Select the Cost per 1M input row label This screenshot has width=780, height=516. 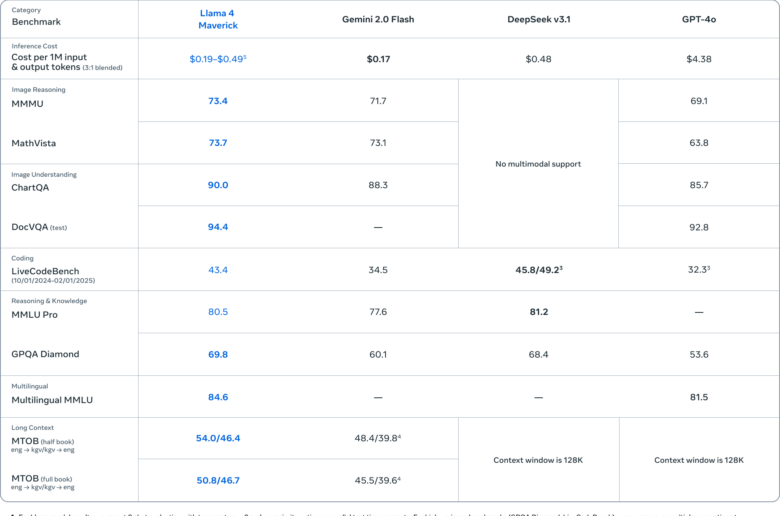(67, 62)
